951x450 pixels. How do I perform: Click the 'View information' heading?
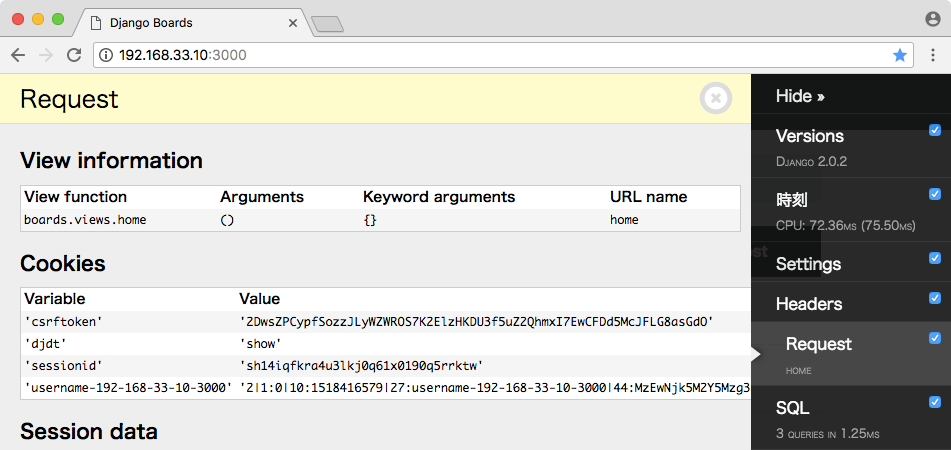pos(111,160)
